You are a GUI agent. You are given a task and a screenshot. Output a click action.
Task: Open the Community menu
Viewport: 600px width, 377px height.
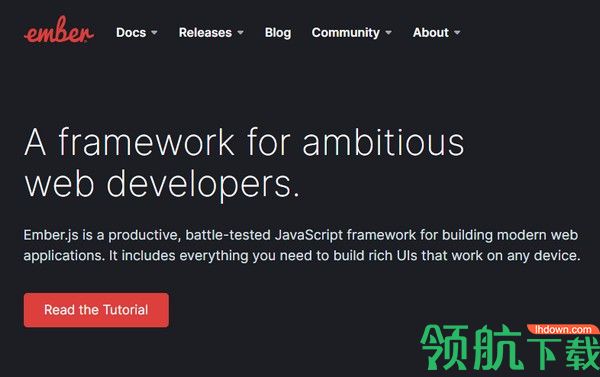point(346,33)
